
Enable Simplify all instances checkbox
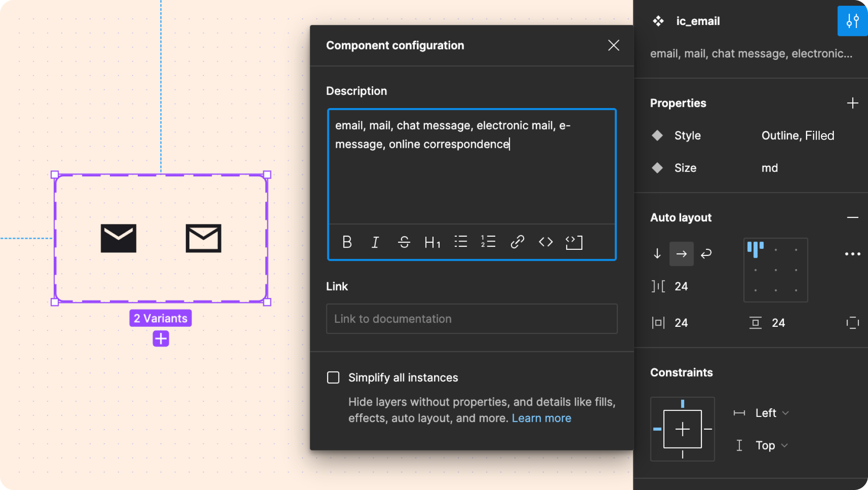coord(333,378)
